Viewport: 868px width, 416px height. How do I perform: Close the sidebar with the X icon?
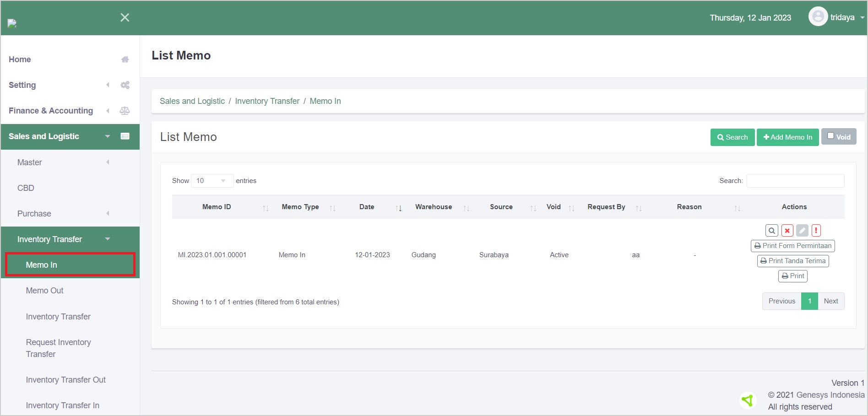[x=125, y=17]
